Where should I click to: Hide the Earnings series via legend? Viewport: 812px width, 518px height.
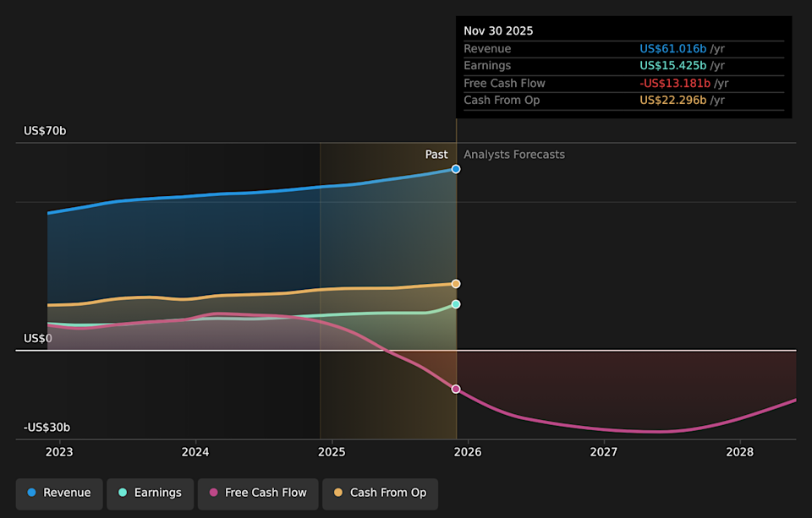coord(149,493)
